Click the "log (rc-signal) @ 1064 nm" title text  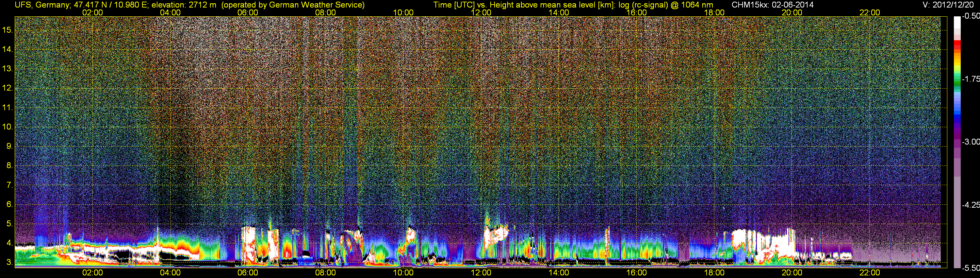point(666,5)
